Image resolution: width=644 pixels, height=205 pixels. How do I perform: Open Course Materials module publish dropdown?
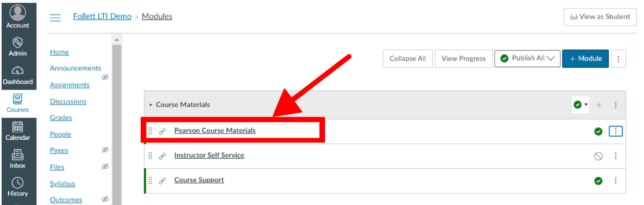(x=580, y=105)
